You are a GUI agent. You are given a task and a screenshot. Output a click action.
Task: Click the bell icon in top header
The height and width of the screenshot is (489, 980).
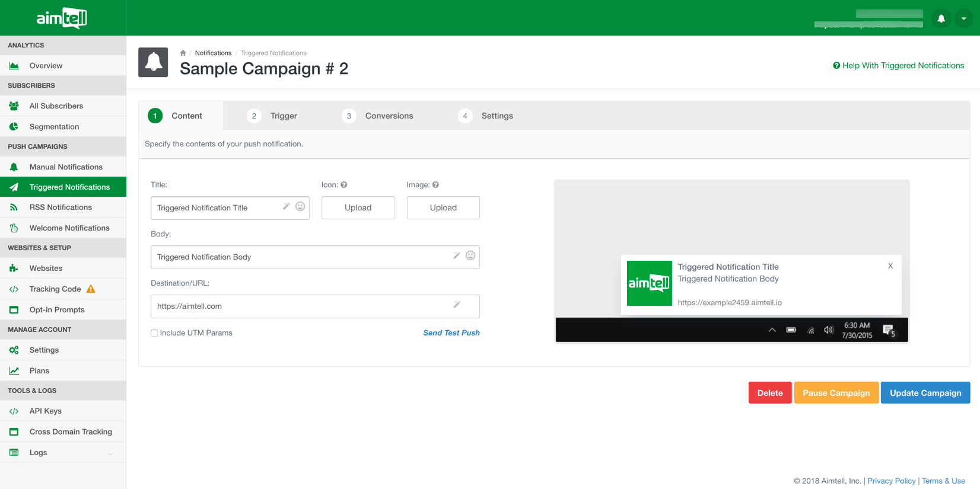(x=941, y=18)
